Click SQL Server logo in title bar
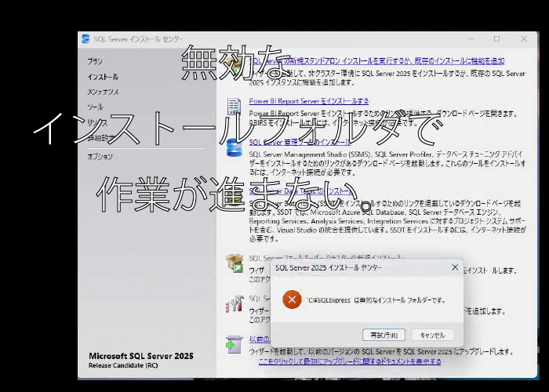Screen dimensions: 549x392 85,39
